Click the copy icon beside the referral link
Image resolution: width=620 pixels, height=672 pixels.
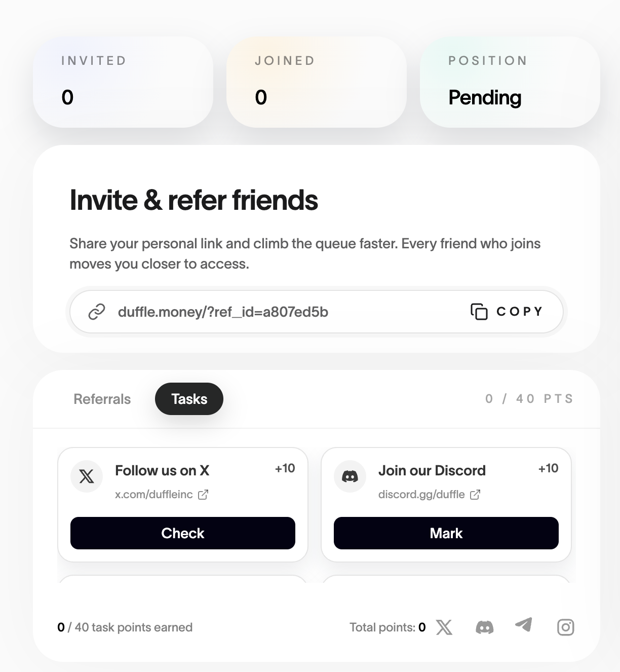(x=479, y=312)
